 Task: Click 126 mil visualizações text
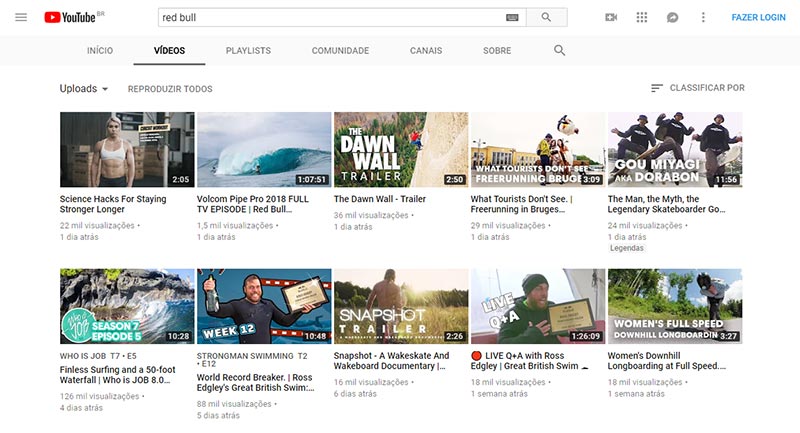tap(99, 396)
